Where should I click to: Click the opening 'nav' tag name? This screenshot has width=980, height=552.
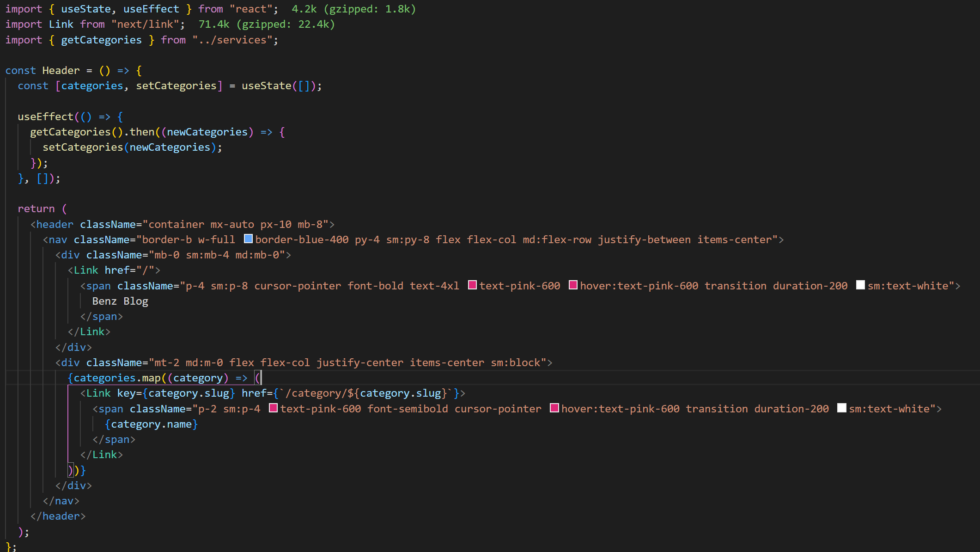tap(58, 240)
